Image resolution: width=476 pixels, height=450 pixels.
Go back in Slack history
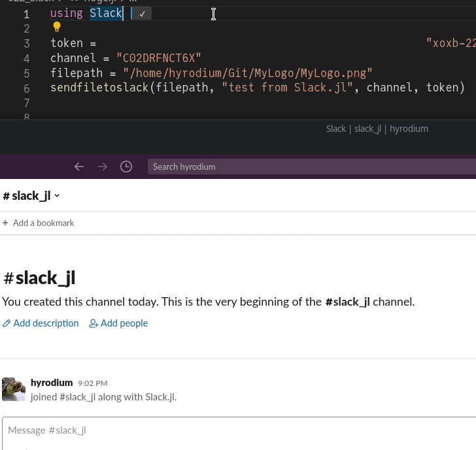79,167
